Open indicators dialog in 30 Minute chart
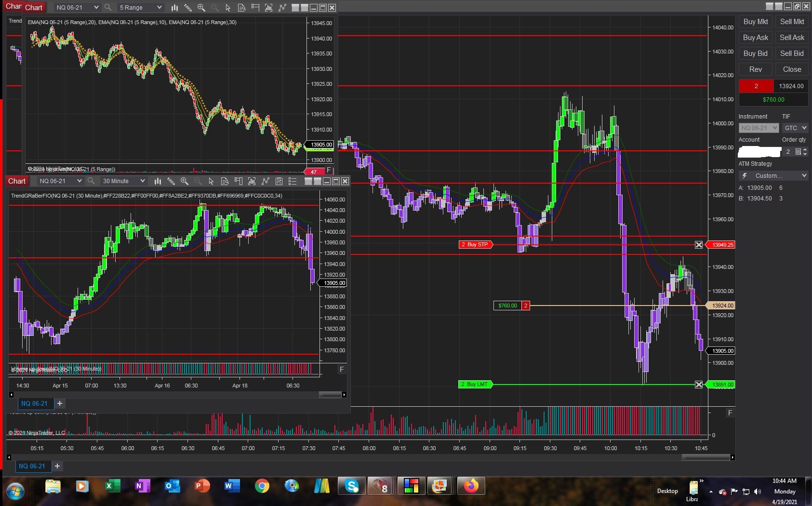The height and width of the screenshot is (506, 812). coord(252,181)
